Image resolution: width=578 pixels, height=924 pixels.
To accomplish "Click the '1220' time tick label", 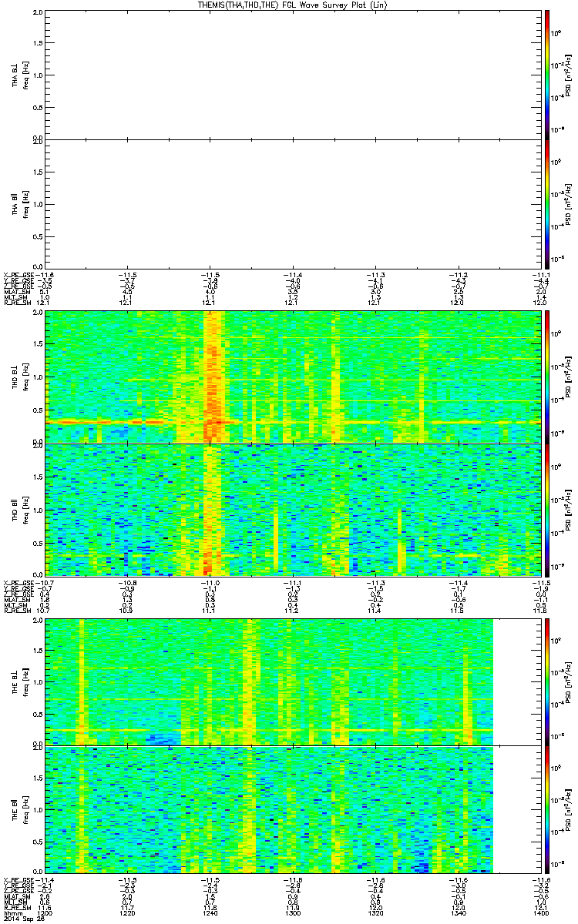I will [x=128, y=914].
